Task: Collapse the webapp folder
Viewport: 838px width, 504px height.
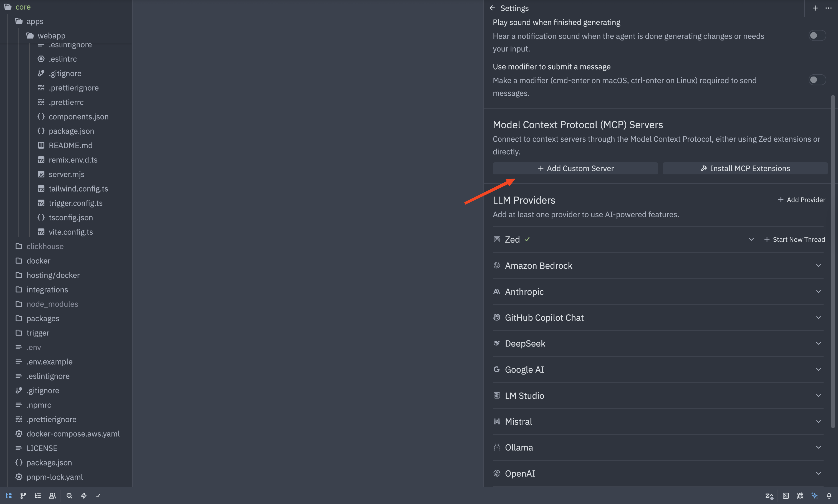Action: 51,35
